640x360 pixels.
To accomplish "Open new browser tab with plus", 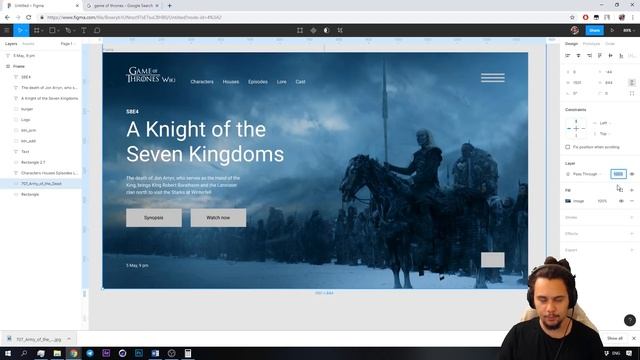I will pos(169,6).
